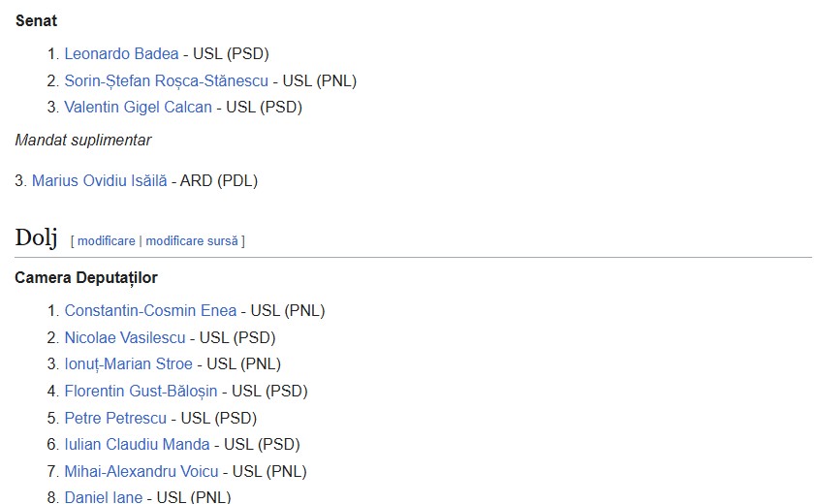
Task: Follow the Marius Ovidiu Isăilă link
Action: point(99,180)
